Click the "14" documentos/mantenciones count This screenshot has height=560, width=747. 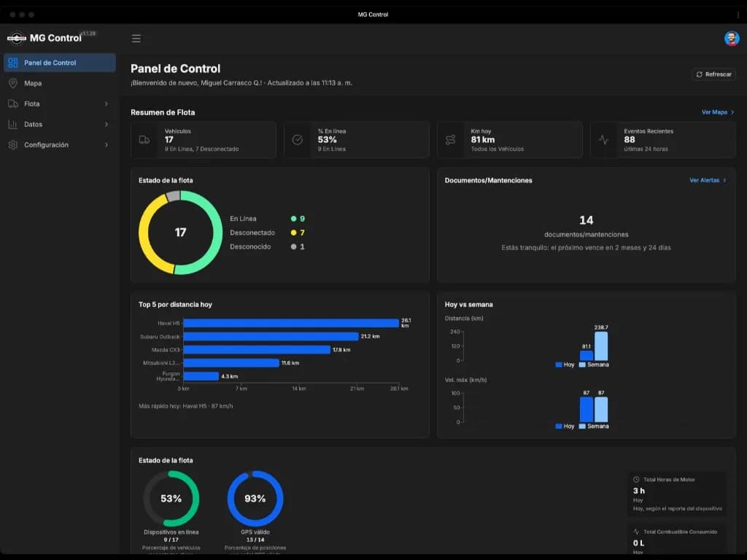[587, 220]
